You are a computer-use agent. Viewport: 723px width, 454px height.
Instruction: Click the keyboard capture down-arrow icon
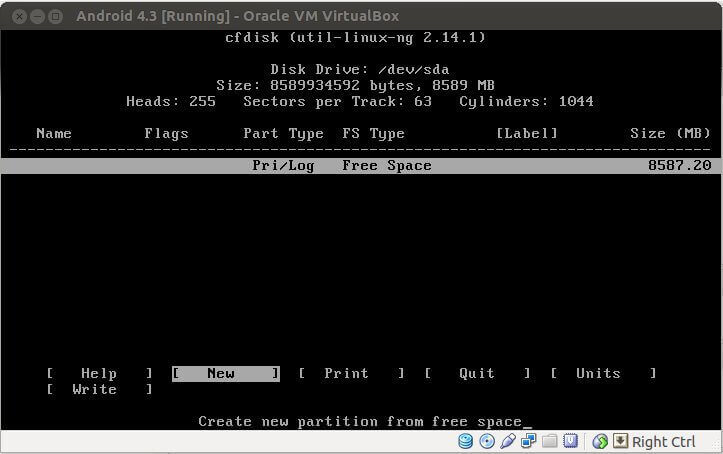tap(620, 441)
